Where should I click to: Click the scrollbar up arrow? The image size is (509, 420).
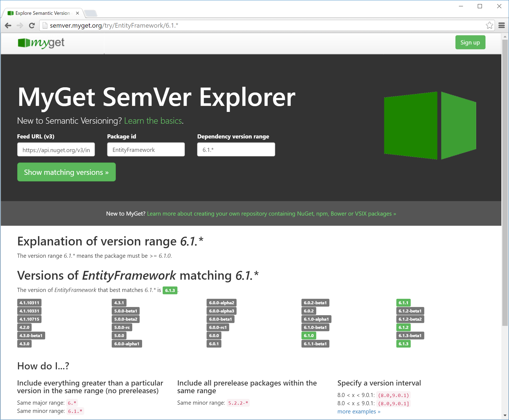(x=505, y=36)
